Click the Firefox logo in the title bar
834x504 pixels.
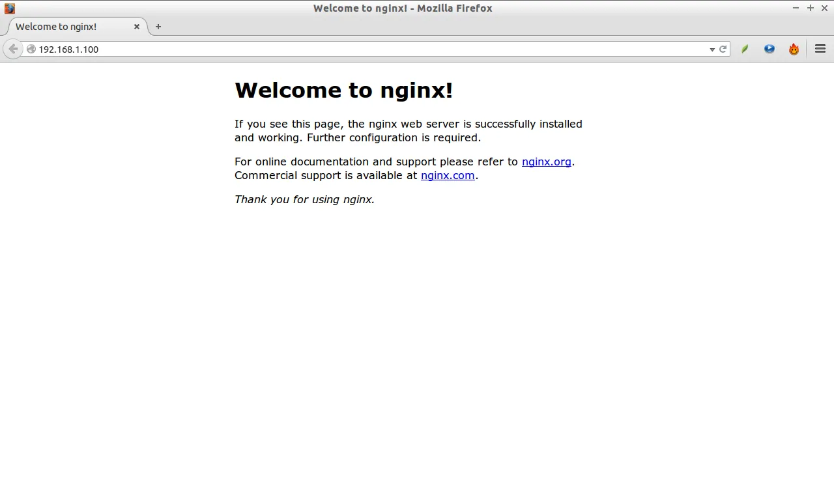pos(9,8)
